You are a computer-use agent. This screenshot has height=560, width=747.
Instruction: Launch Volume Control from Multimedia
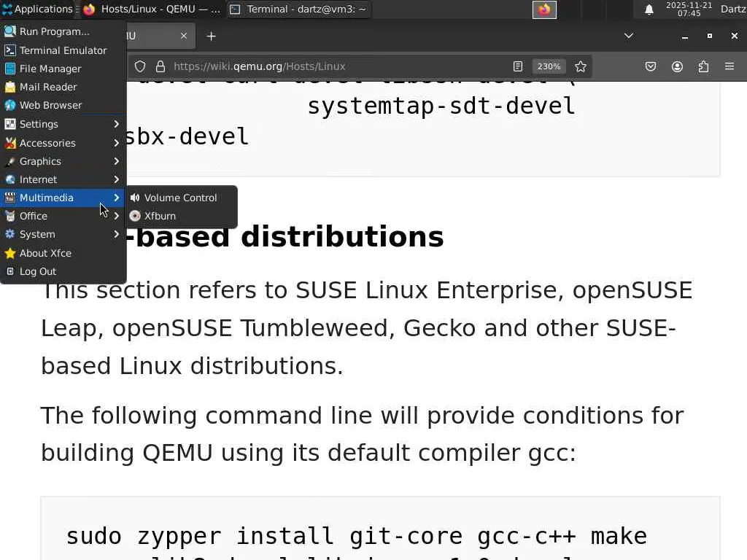(x=180, y=198)
